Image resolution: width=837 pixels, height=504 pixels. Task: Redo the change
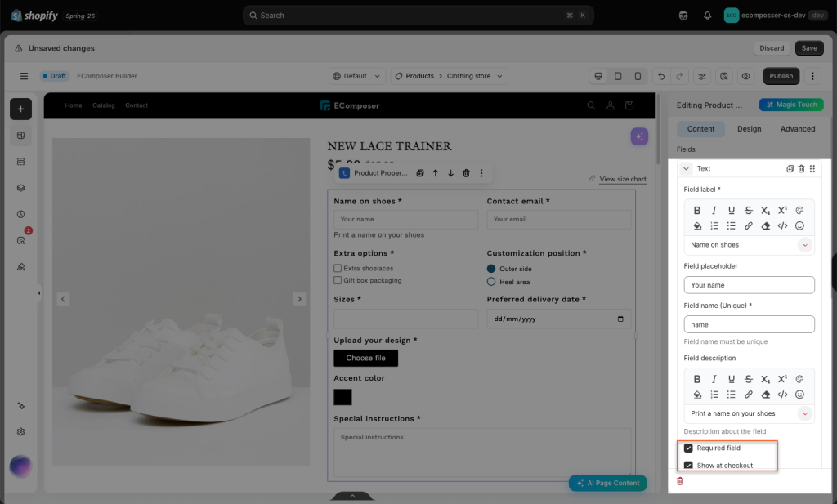click(679, 76)
